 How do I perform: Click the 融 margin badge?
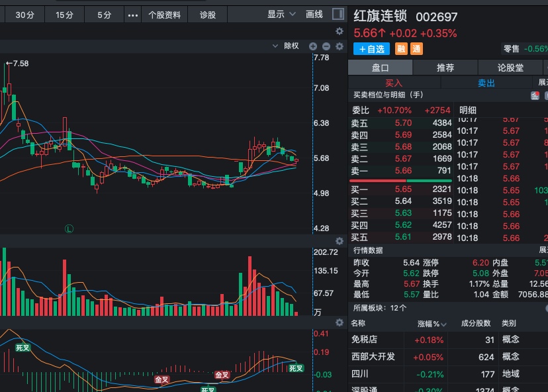[401, 49]
